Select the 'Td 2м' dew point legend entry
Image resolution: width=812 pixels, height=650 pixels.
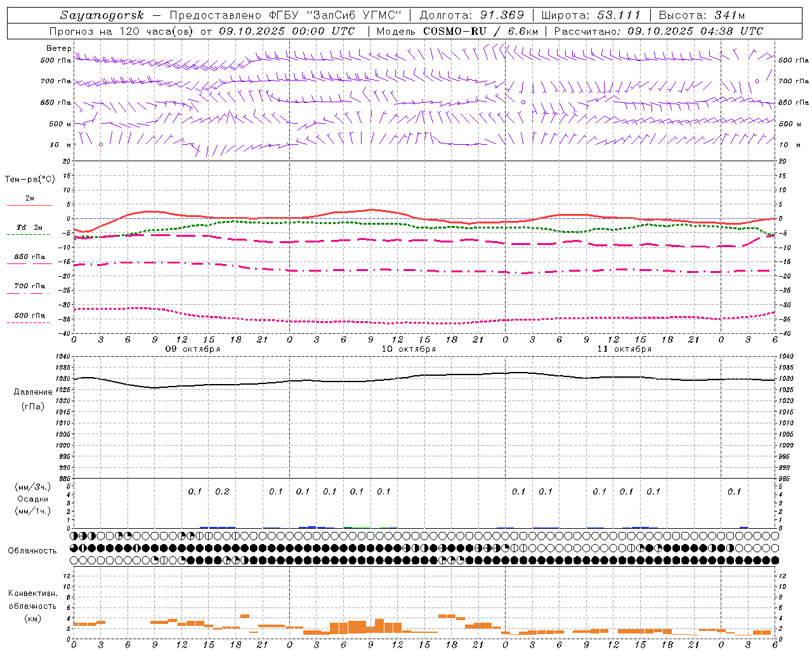click(30, 227)
